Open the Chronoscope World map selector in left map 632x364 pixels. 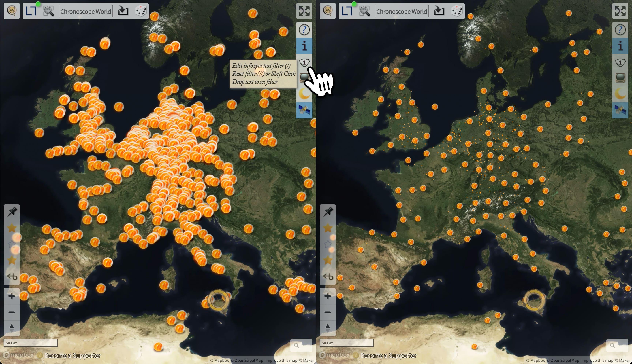pos(86,12)
